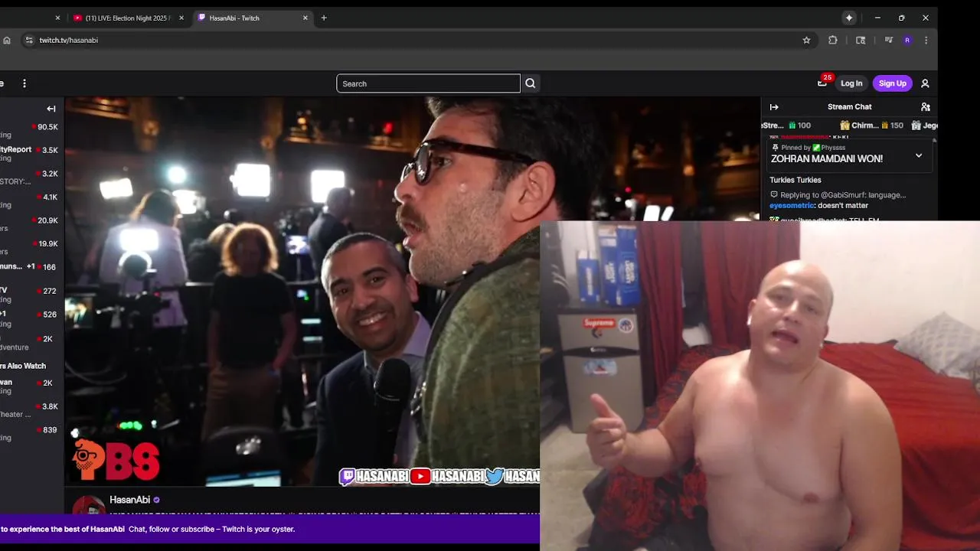Open the Chrome three-dot menu
The width and height of the screenshot is (980, 551).
926,41
